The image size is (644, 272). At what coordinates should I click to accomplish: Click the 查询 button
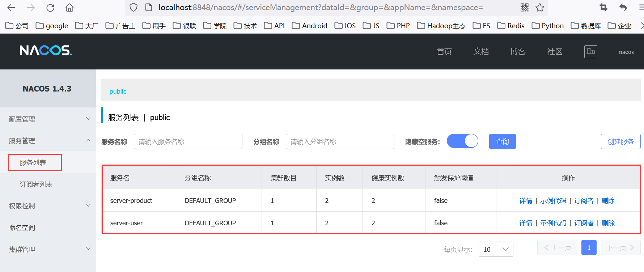click(502, 141)
